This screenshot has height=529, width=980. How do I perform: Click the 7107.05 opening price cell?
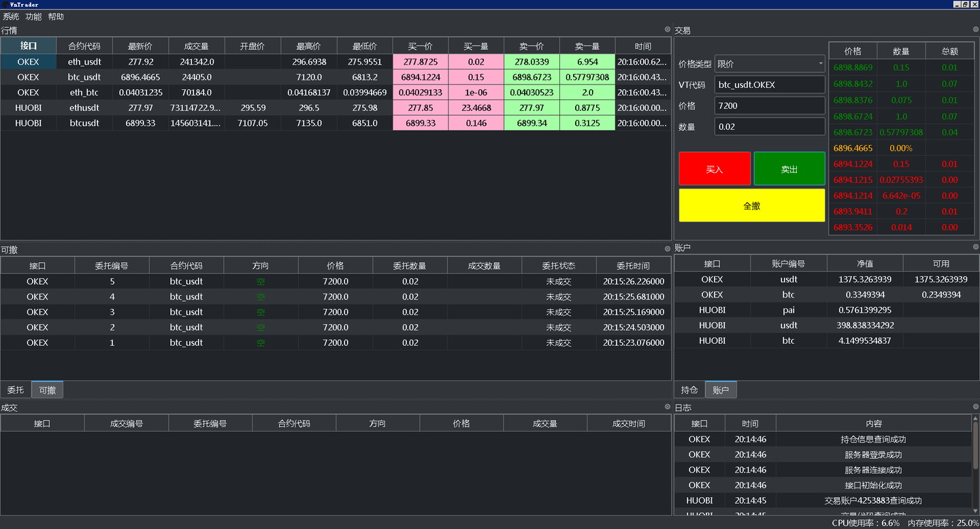coord(252,123)
